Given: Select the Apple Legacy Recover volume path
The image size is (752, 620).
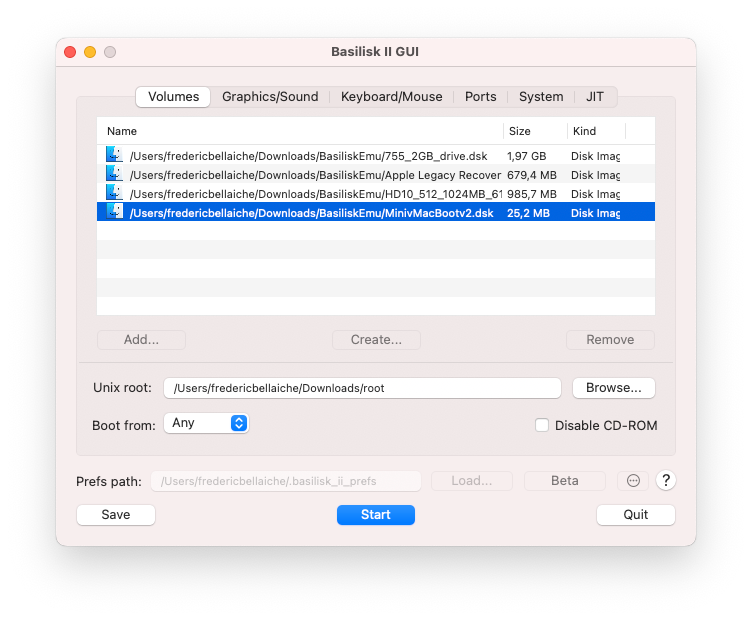Looking at the screenshot, I should 315,175.
